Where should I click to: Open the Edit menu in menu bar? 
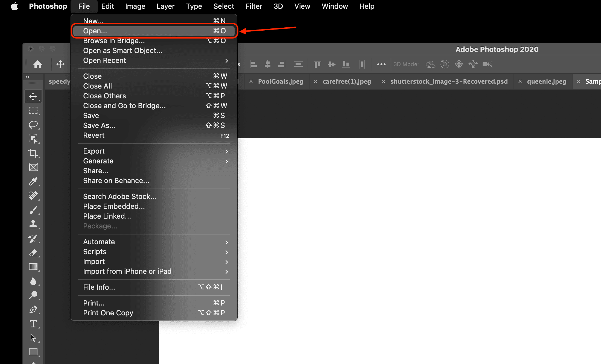(107, 6)
